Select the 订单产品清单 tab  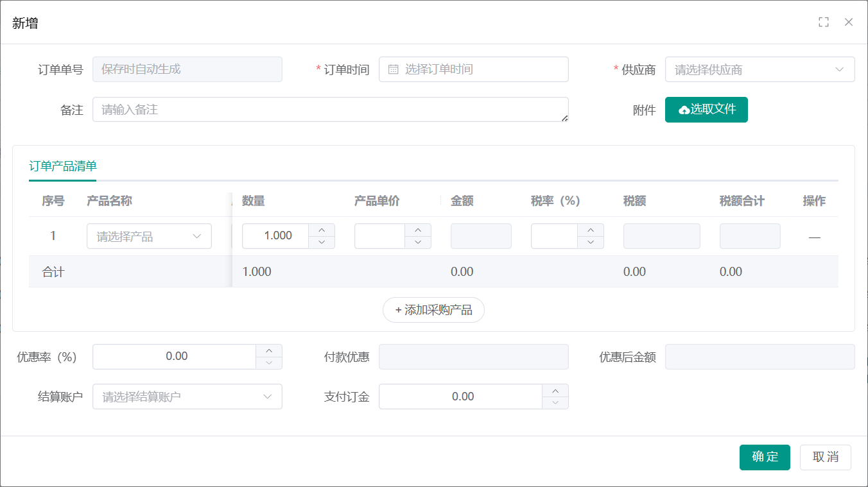pyautogui.click(x=63, y=166)
